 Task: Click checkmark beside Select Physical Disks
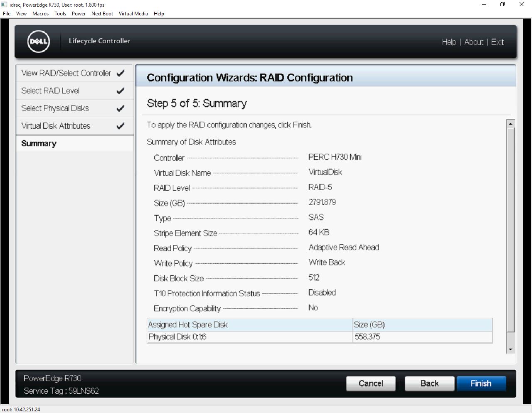point(121,108)
